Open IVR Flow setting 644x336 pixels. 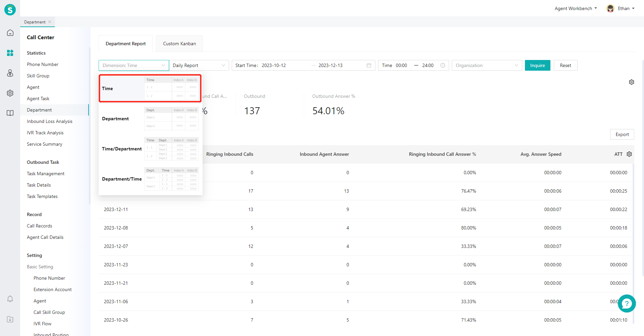(x=42, y=324)
